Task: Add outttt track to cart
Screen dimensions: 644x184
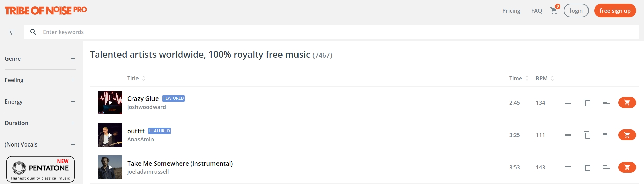Action: tap(627, 135)
